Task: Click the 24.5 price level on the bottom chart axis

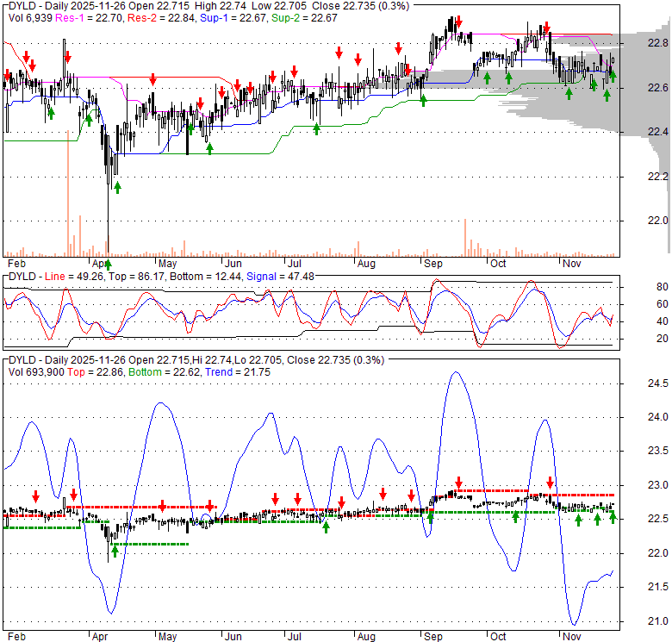Action: click(x=658, y=383)
